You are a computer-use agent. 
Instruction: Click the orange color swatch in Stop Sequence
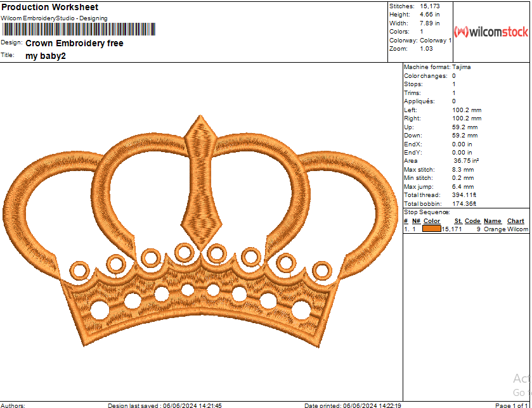[x=432, y=229]
